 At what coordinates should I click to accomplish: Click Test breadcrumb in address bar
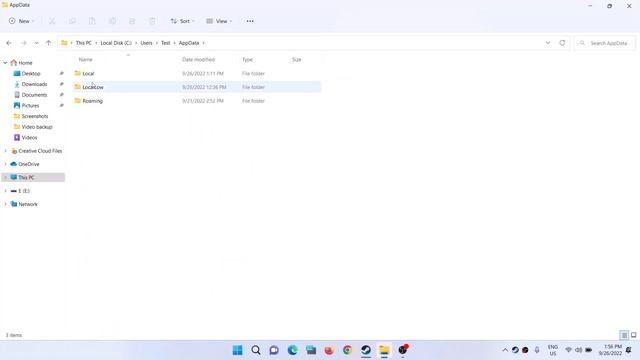(x=165, y=43)
